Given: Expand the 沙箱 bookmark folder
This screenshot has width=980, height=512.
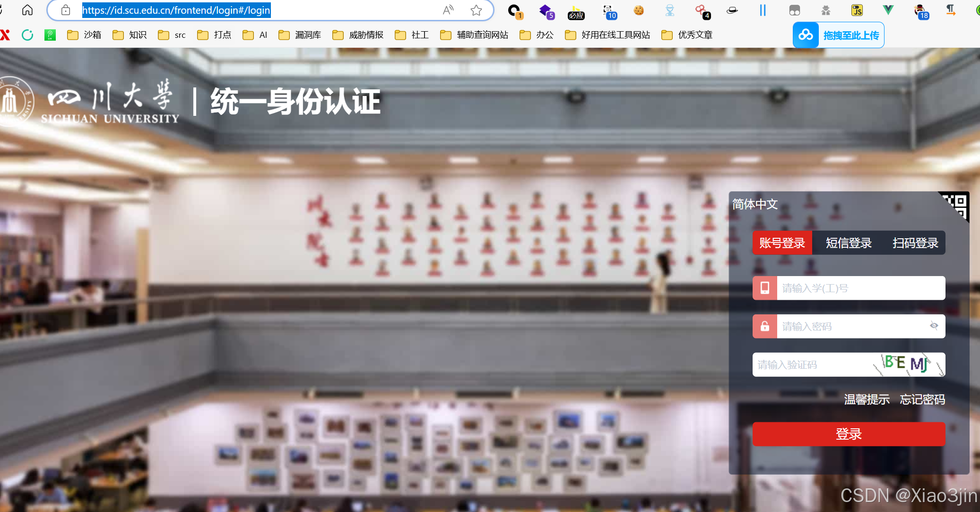Looking at the screenshot, I should [84, 35].
